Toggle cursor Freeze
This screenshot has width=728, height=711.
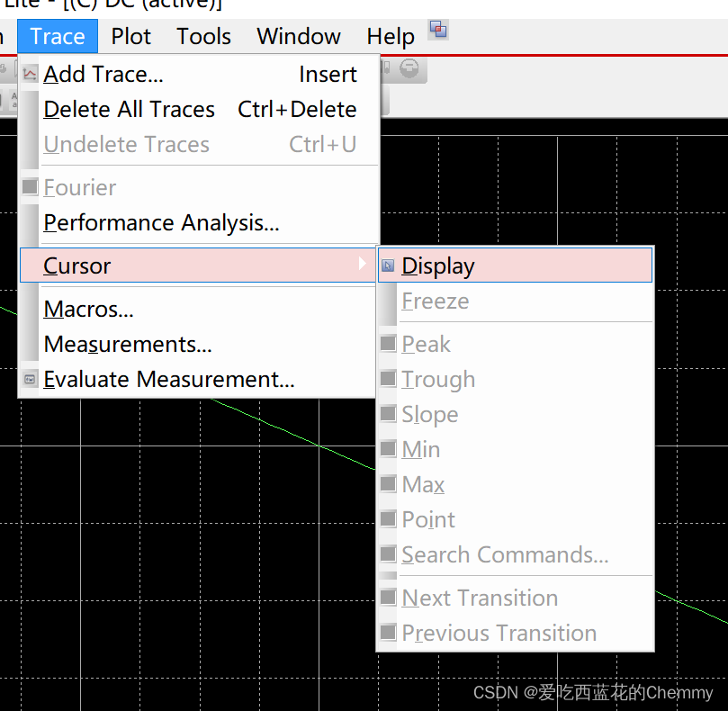pos(435,301)
